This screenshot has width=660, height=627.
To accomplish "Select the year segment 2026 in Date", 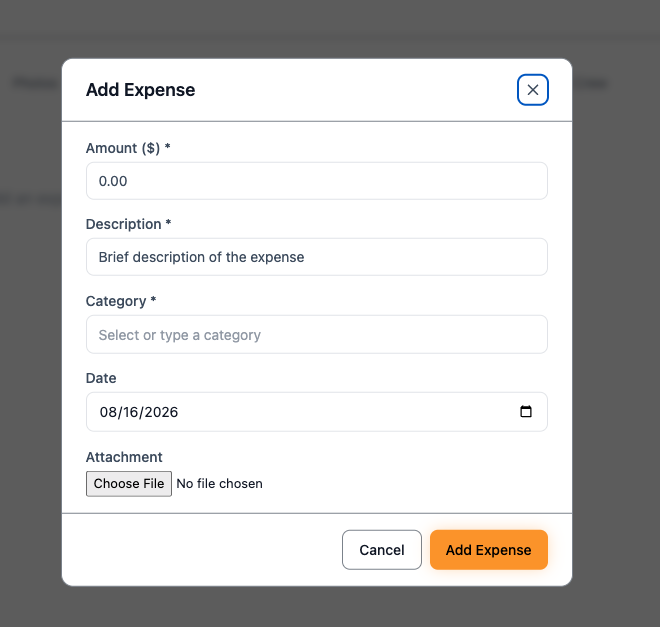I will click(x=161, y=412).
